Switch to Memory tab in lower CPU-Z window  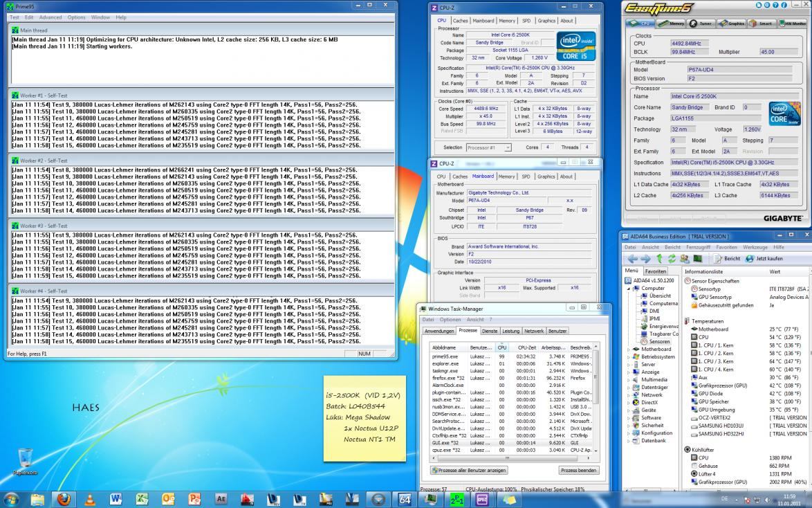pos(506,176)
